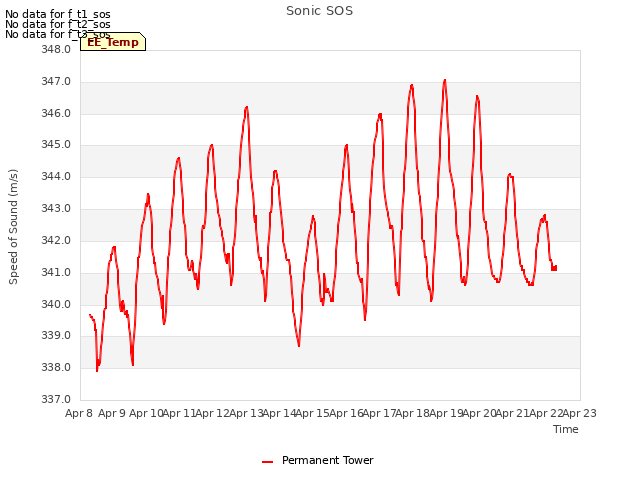
Task: Click the 338.0 y-axis tick label
Action: (56, 367)
